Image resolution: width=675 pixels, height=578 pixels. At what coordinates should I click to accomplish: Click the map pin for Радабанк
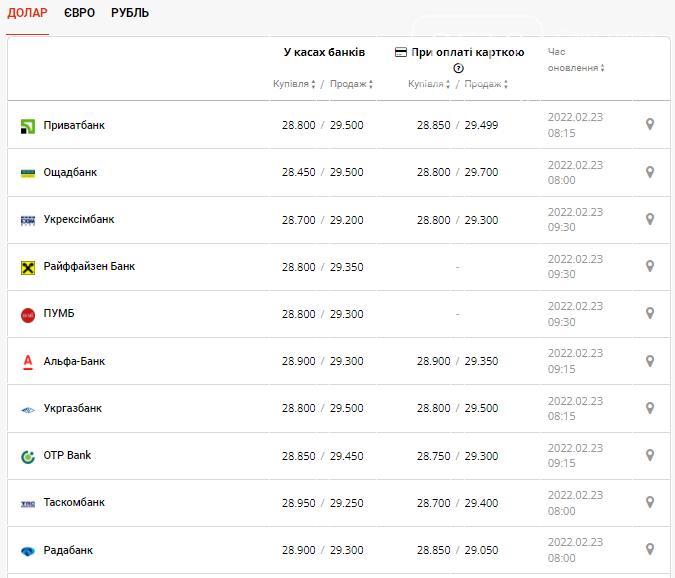pyautogui.click(x=650, y=550)
